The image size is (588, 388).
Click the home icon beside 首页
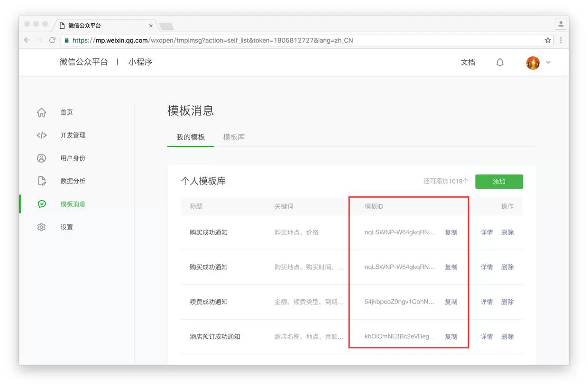(42, 112)
